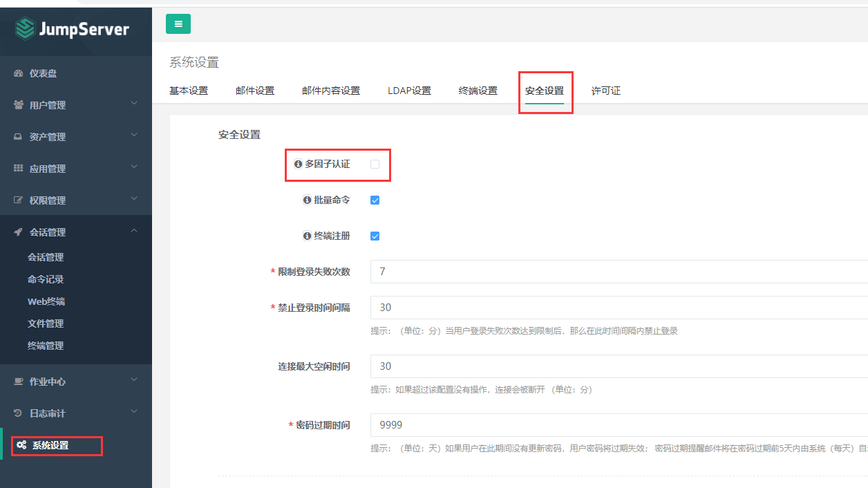
Task: Click the 作业中心 terminal icon
Action: pyautogui.click(x=20, y=381)
